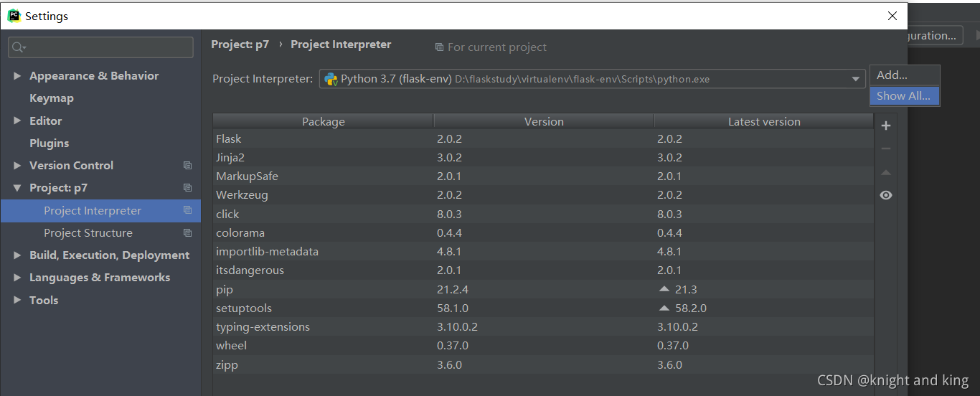Expand Languages & Frameworks section

[x=17, y=278]
